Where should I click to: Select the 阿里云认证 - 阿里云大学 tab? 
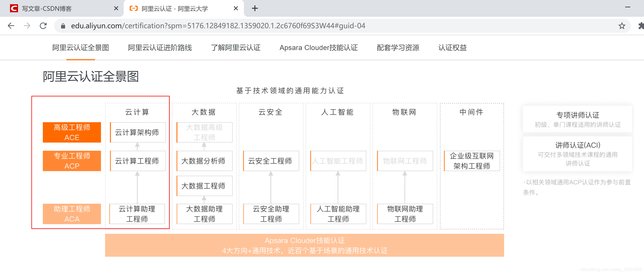[x=184, y=8]
